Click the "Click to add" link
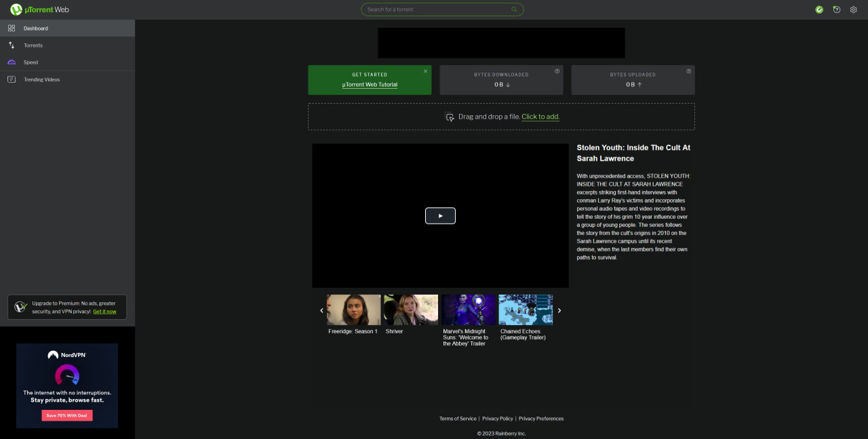The width and height of the screenshot is (868, 439). click(x=540, y=117)
